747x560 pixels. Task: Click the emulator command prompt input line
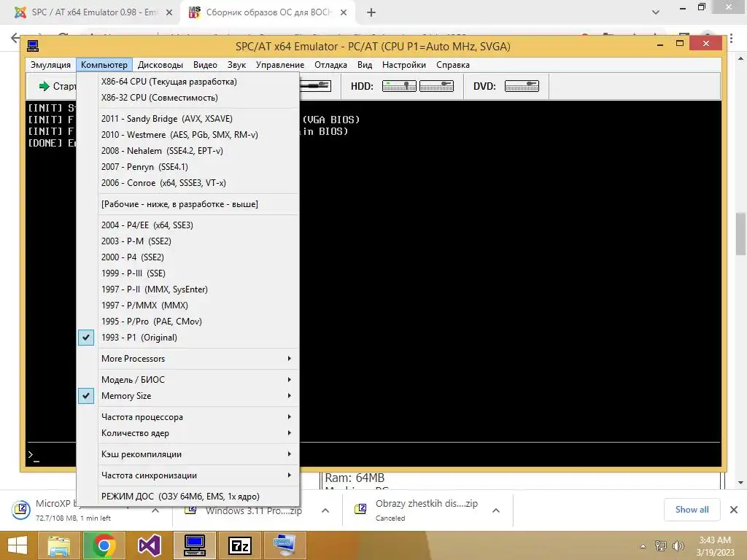(374, 455)
